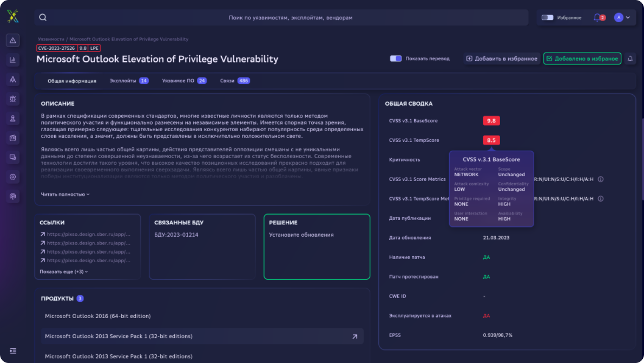Open the first pixso.design.sber.ru link
644x363 pixels.
(x=85, y=235)
